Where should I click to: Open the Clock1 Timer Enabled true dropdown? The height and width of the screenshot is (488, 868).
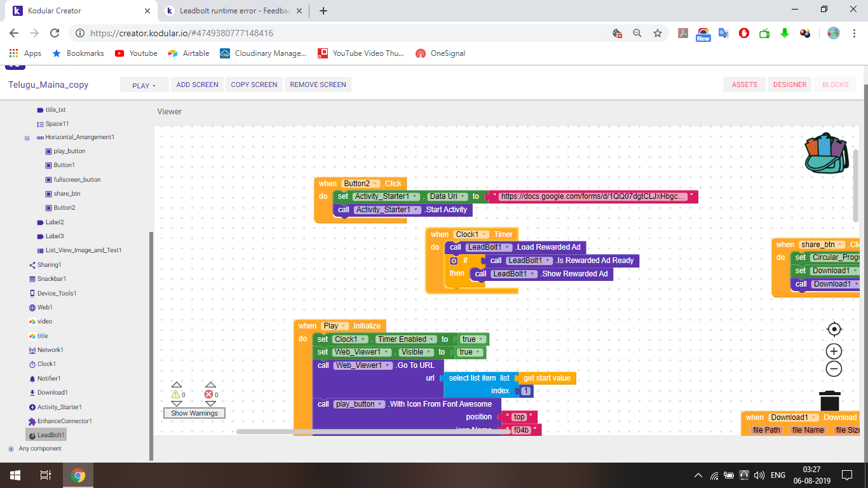tap(482, 339)
